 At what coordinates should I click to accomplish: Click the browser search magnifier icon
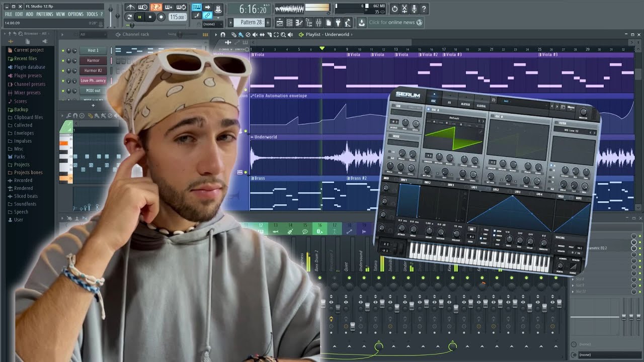tap(20, 34)
